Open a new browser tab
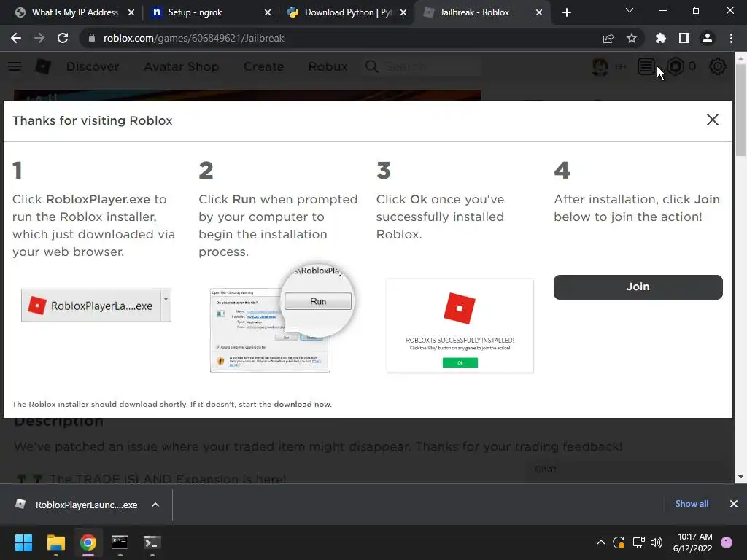The image size is (747, 560). (x=566, y=12)
